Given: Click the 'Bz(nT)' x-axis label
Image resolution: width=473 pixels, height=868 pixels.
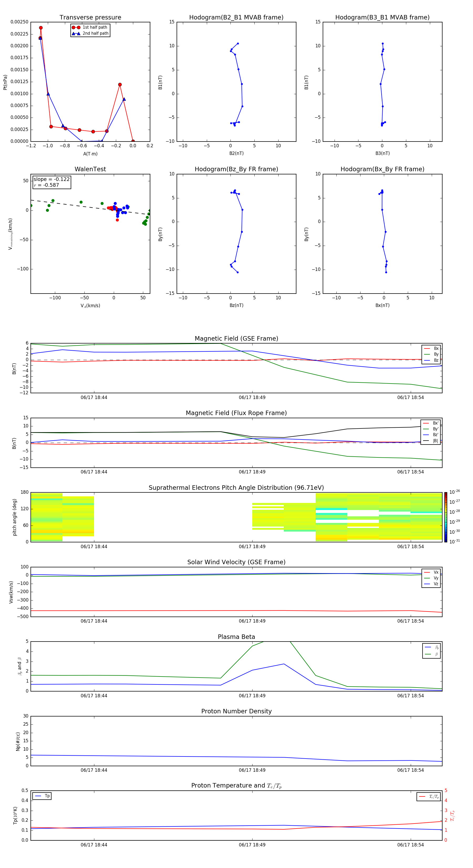Looking at the screenshot, I should [x=236, y=305].
